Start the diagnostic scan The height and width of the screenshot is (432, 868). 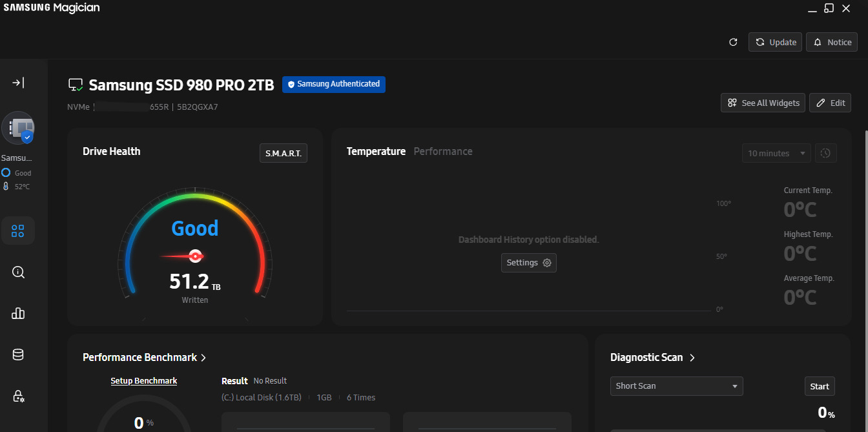click(820, 386)
